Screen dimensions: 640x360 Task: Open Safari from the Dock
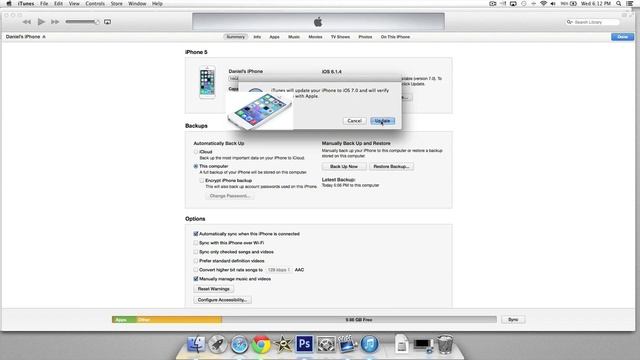pos(239,344)
